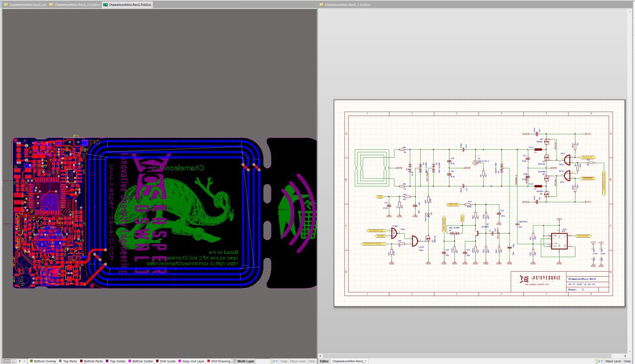Open the LS layer set button
This screenshot has height=364, width=635.
click(x=10, y=361)
